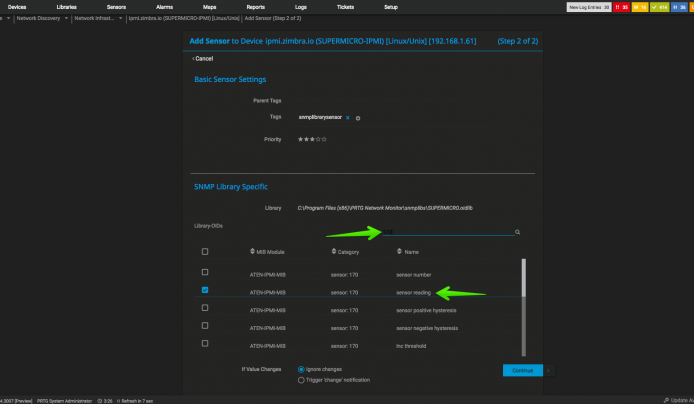
Task: Click the search magnifier icon in Library-OIDs
Action: pos(517,232)
